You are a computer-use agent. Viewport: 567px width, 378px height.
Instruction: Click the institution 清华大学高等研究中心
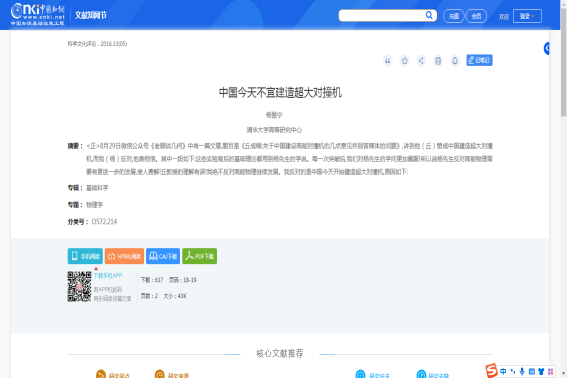[274, 130]
